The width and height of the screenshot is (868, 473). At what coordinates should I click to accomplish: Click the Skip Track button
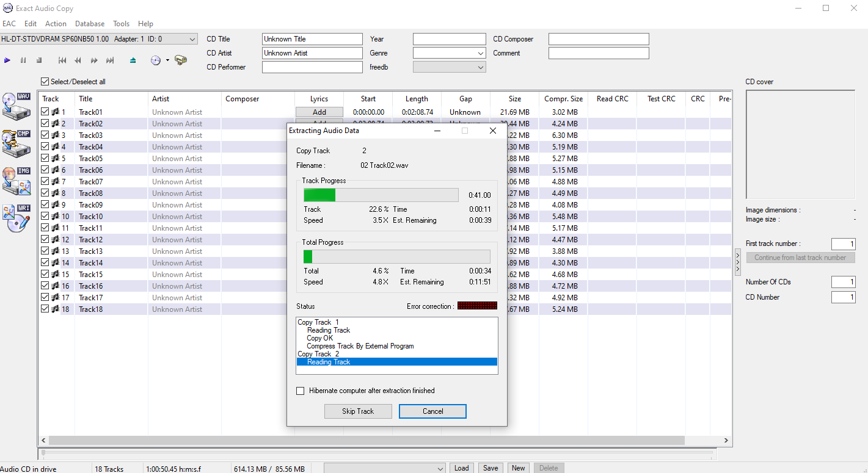(358, 411)
